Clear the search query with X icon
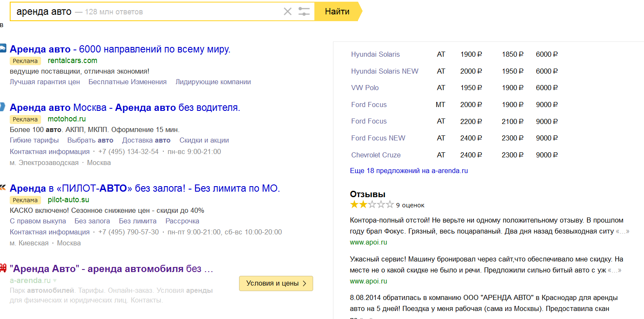The image size is (644, 319). tap(288, 11)
